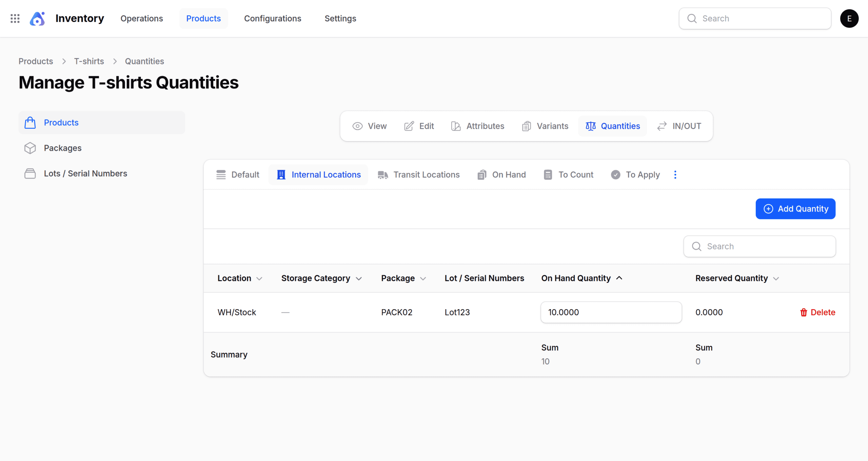Click the IN/OUT arrows icon
The image size is (868, 461).
tap(662, 126)
